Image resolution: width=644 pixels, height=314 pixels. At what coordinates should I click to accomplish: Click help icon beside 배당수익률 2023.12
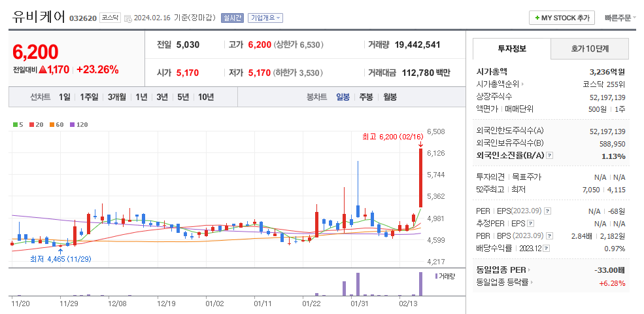(x=547, y=248)
